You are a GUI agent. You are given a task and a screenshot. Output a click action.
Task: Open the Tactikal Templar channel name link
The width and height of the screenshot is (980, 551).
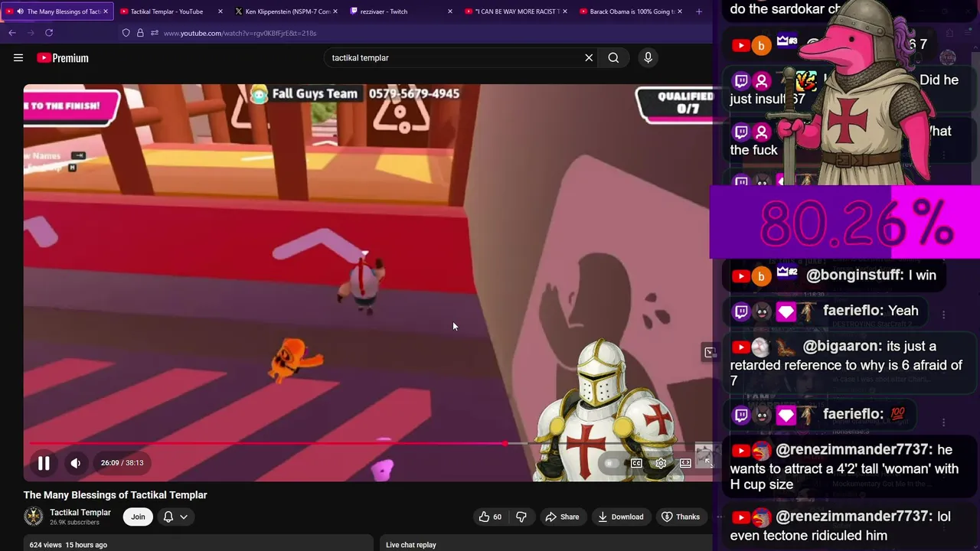pyautogui.click(x=80, y=512)
